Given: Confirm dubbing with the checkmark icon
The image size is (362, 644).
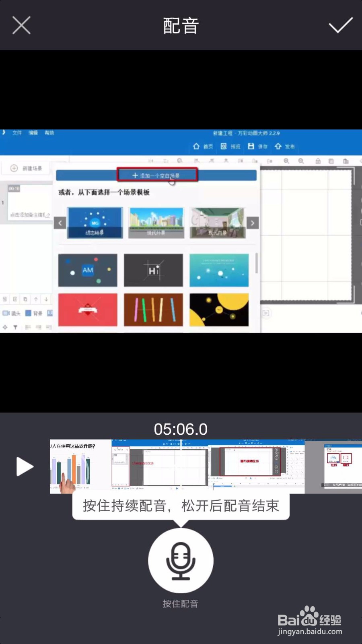Looking at the screenshot, I should click(x=341, y=25).
